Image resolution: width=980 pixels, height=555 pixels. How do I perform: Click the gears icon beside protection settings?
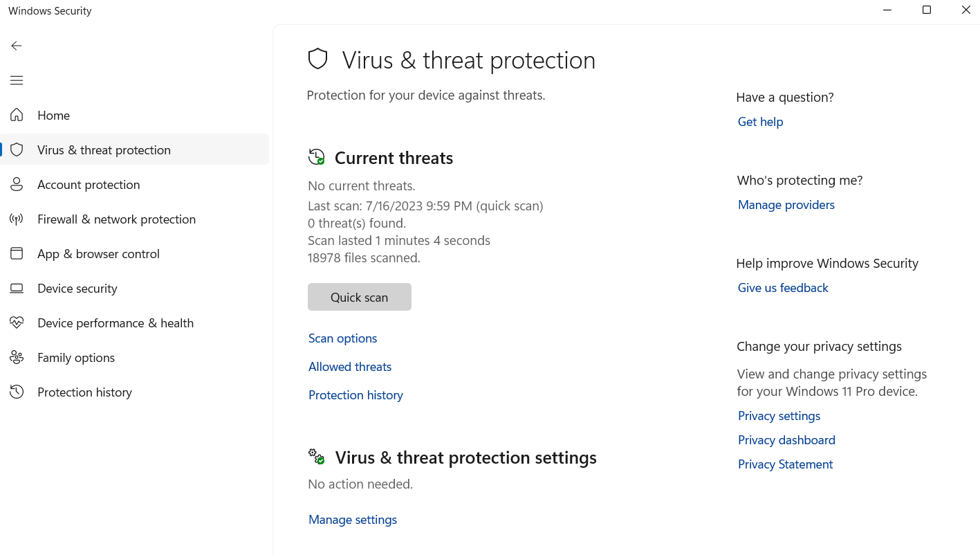[x=316, y=457]
